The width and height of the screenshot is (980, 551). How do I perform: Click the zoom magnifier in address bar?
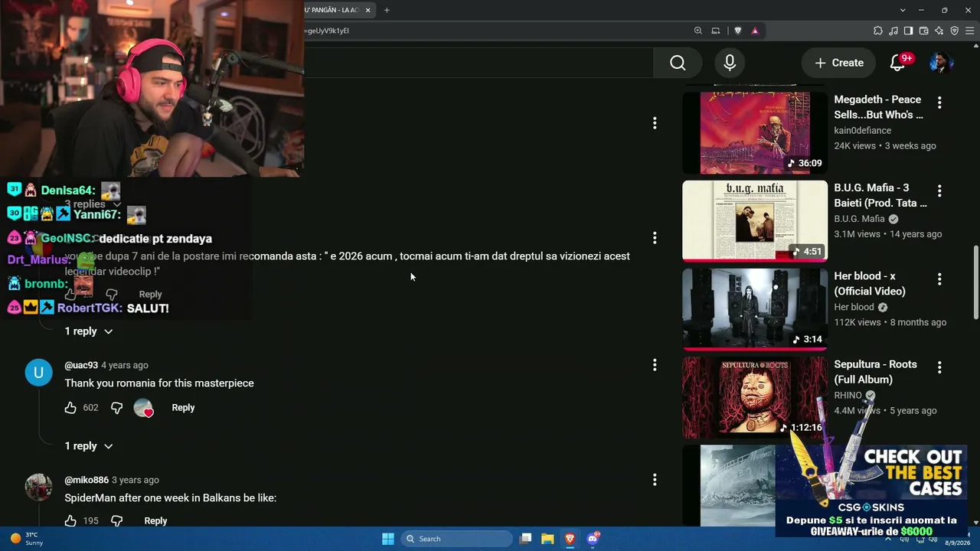click(698, 31)
